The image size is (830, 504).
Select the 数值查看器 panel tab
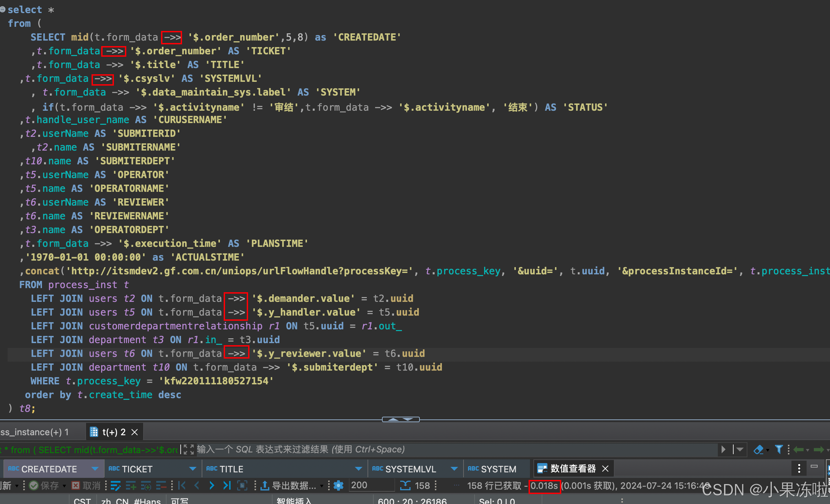(573, 468)
